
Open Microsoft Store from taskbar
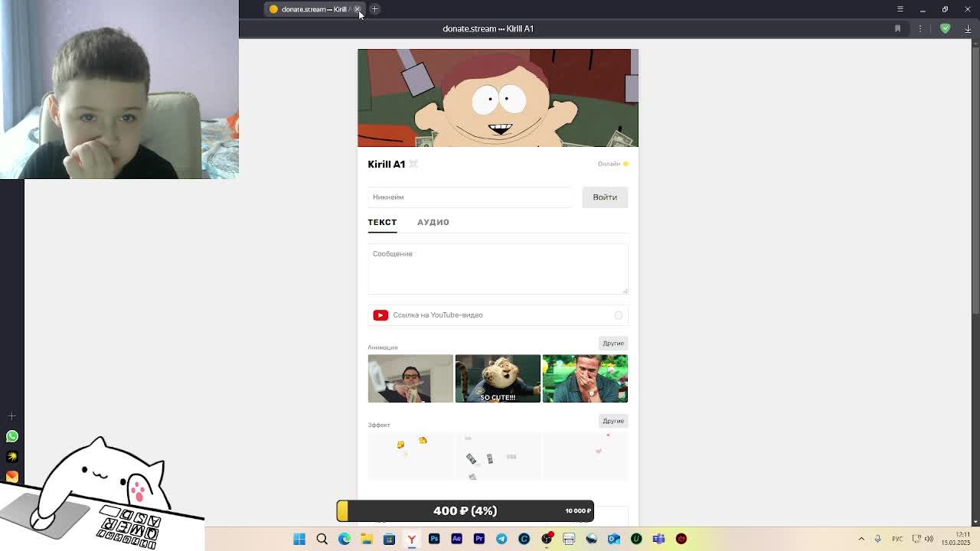(x=389, y=539)
